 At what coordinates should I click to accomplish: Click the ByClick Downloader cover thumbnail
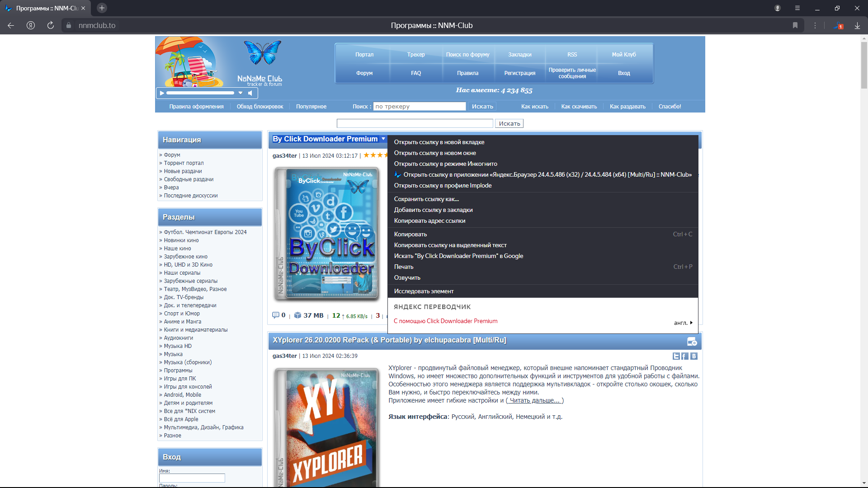pyautogui.click(x=326, y=234)
